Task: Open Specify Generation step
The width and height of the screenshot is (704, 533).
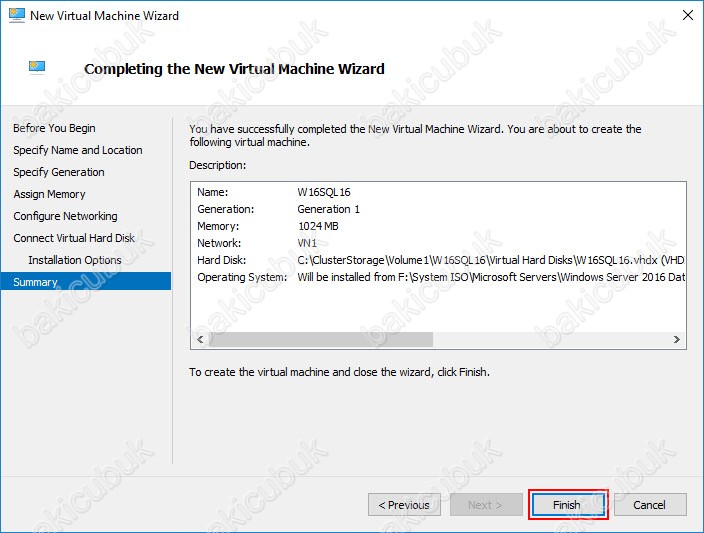Action: tap(59, 172)
